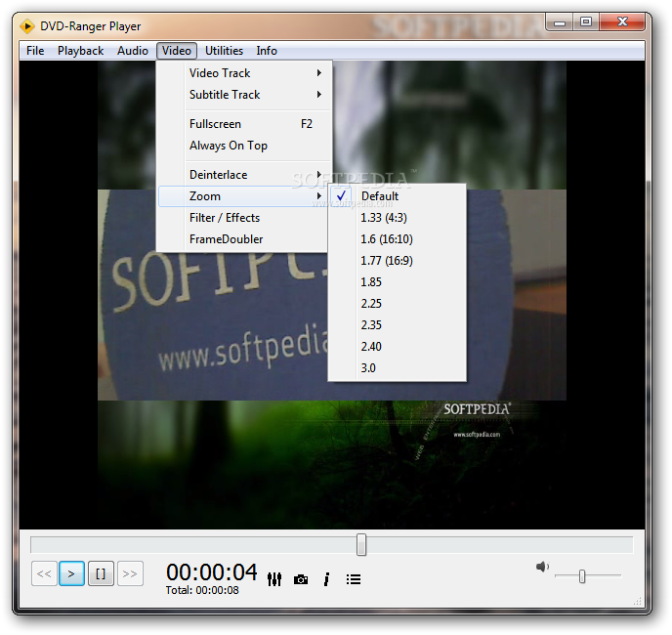Stop playback with the [] button

tap(101, 573)
